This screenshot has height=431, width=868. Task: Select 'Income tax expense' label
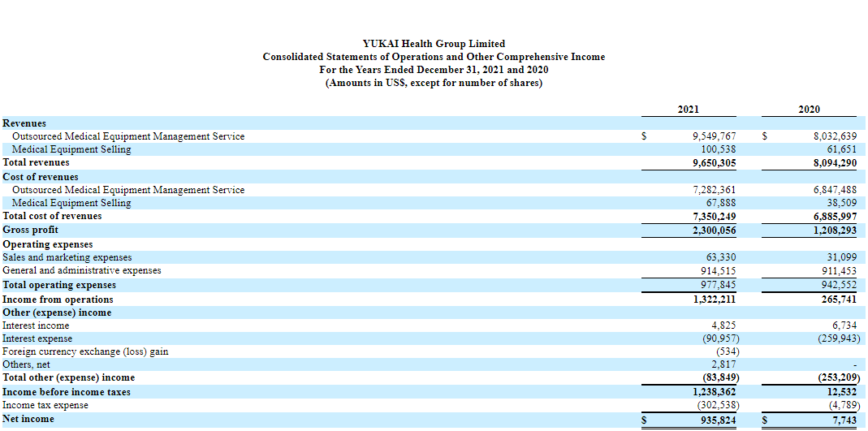45,406
